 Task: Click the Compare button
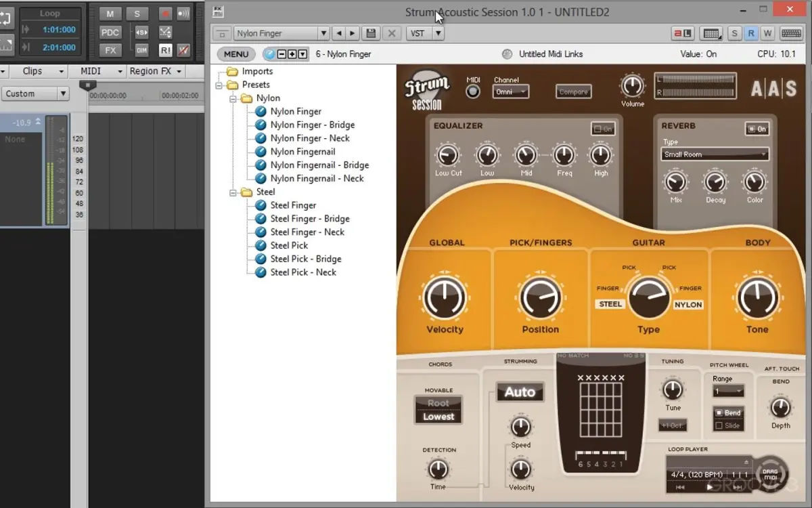click(573, 91)
